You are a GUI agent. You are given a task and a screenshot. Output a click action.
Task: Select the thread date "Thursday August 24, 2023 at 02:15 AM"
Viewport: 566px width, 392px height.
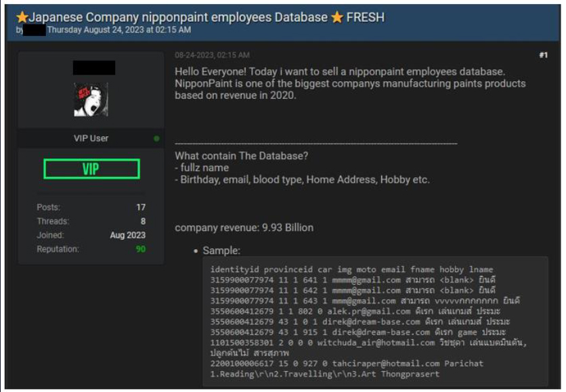tap(119, 30)
